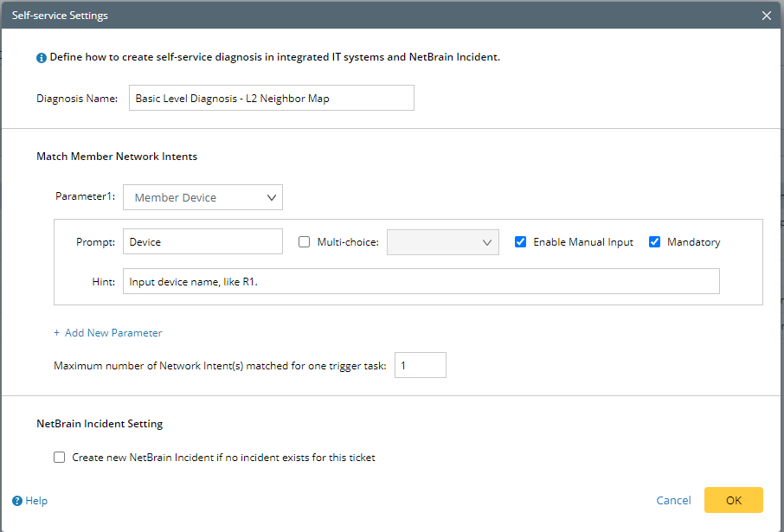
Task: Confirm settings with the OK button
Action: pyautogui.click(x=734, y=500)
